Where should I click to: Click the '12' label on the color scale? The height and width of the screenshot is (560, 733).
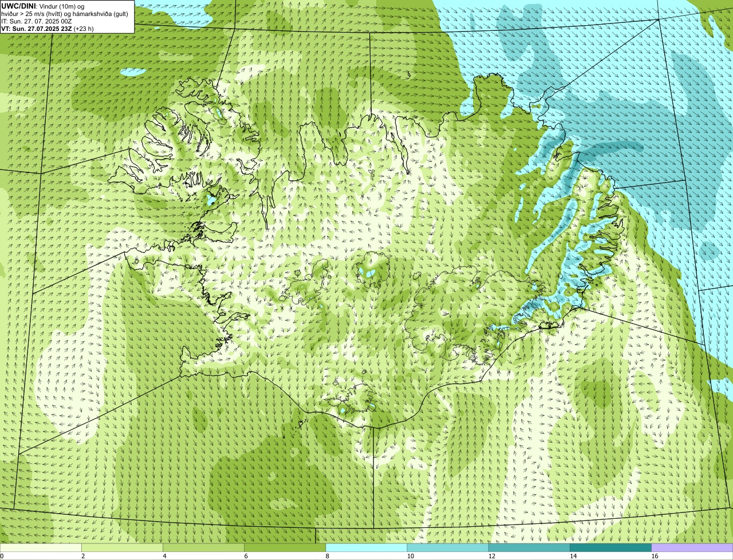pyautogui.click(x=492, y=556)
